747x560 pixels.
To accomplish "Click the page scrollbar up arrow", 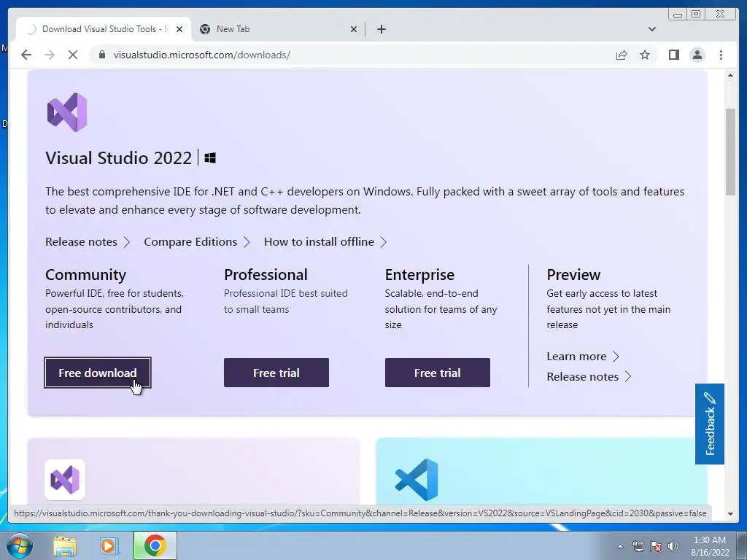I will 730,75.
